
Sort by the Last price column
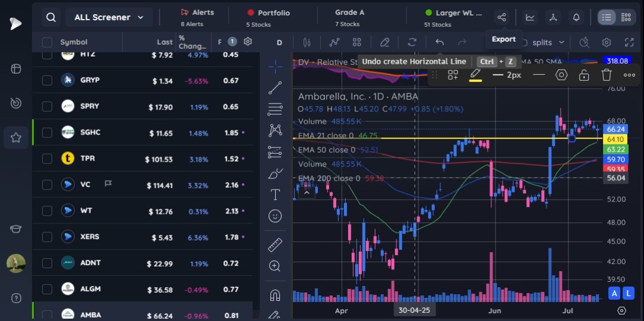[x=165, y=42]
